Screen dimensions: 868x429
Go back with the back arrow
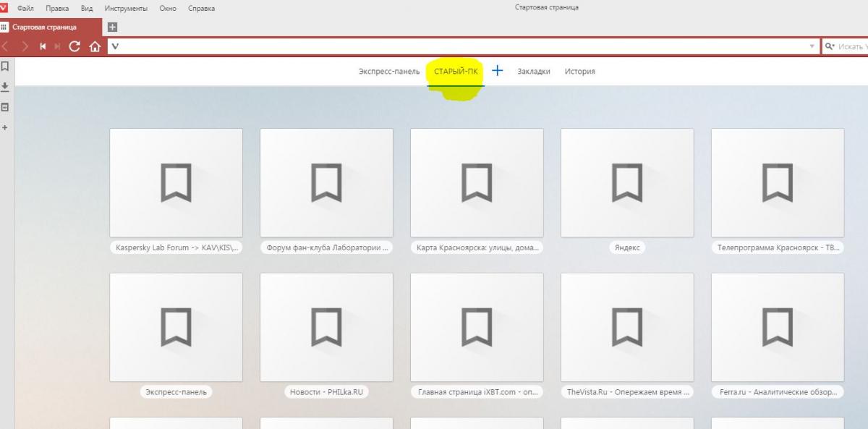click(x=6, y=46)
